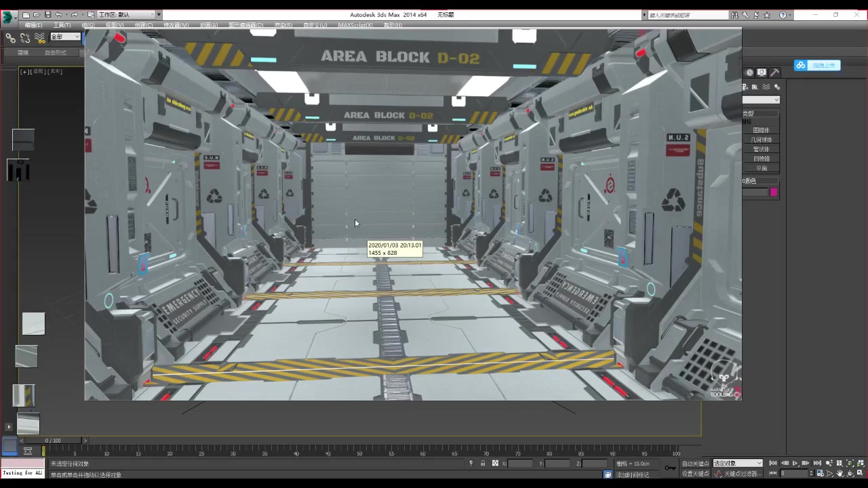Select the Link tool chain icon

[10, 38]
